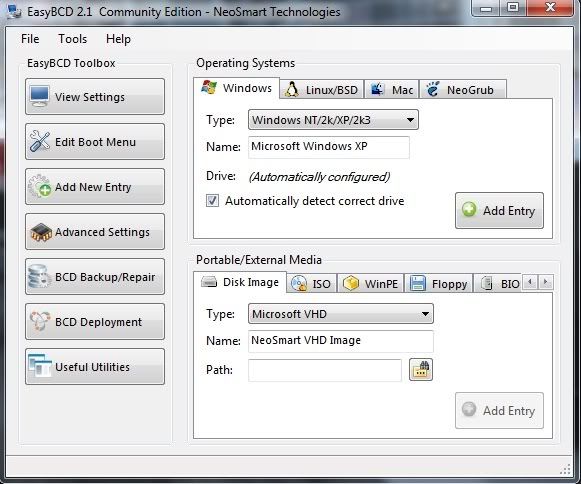Switch to the partially visible BIOS tab
This screenshot has width=581, height=484.
pyautogui.click(x=498, y=284)
